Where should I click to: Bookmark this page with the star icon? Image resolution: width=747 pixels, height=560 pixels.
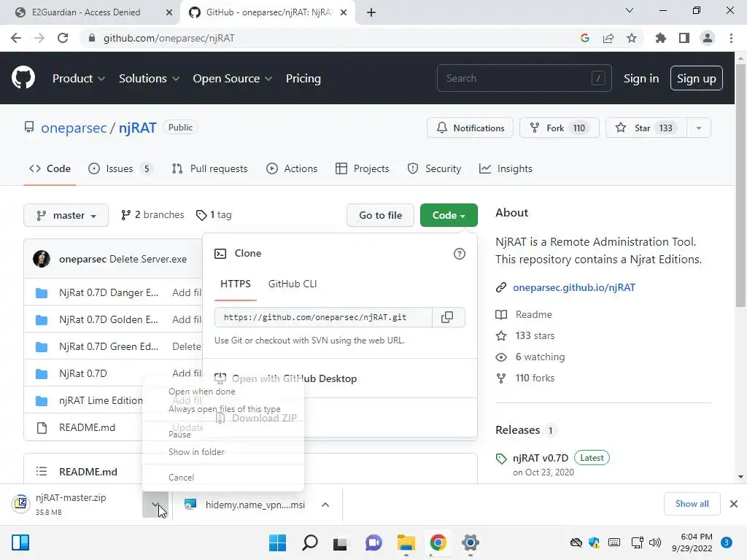[632, 38]
